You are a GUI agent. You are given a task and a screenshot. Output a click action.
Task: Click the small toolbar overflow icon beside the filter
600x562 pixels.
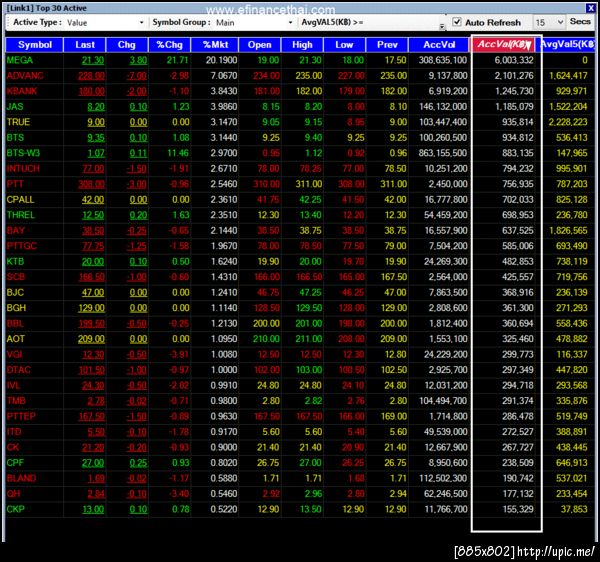pyautogui.click(x=442, y=26)
